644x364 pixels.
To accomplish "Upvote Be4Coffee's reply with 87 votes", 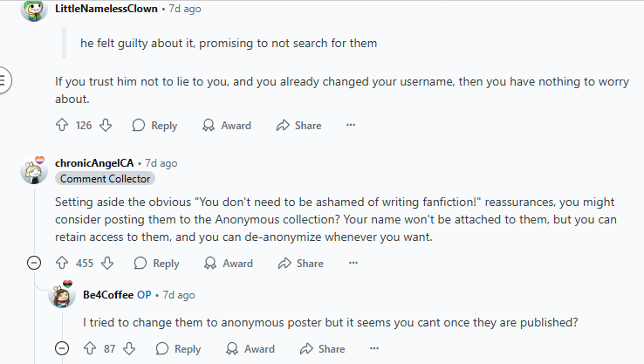I will [x=90, y=348].
